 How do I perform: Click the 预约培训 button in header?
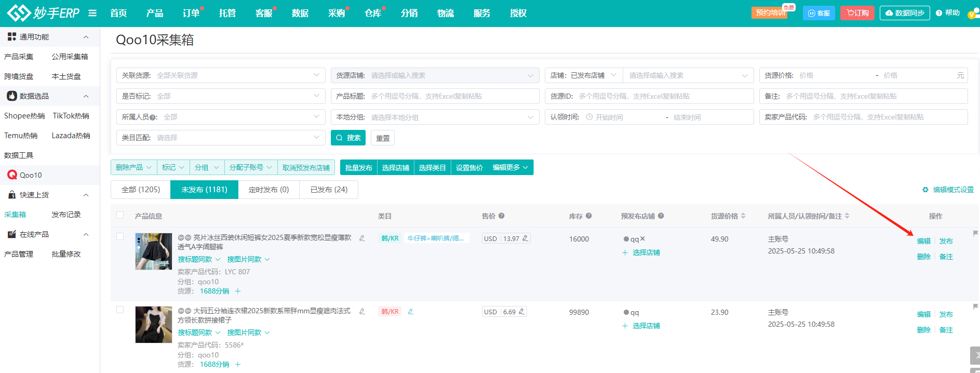point(771,13)
